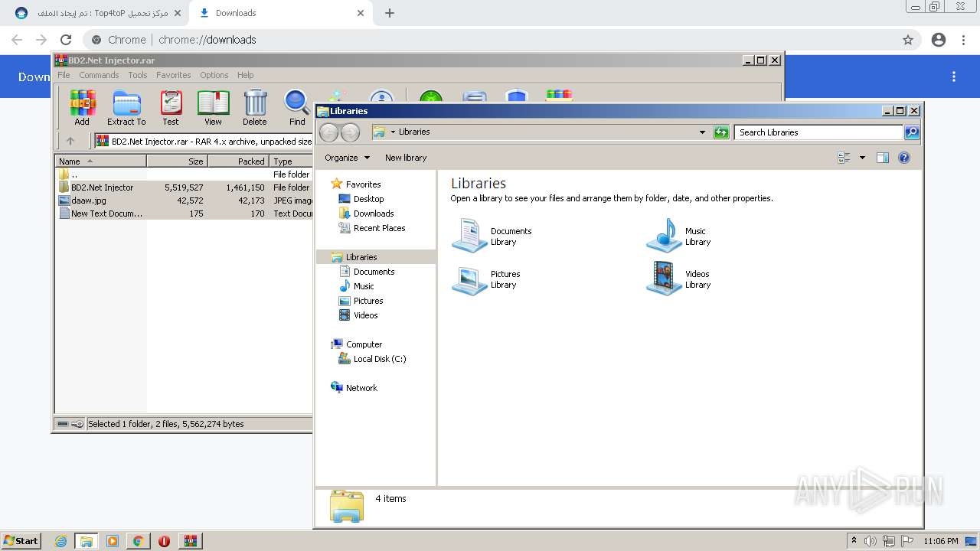The height and width of the screenshot is (551, 980).
Task: Click the Windows Start button
Action: click(x=21, y=541)
